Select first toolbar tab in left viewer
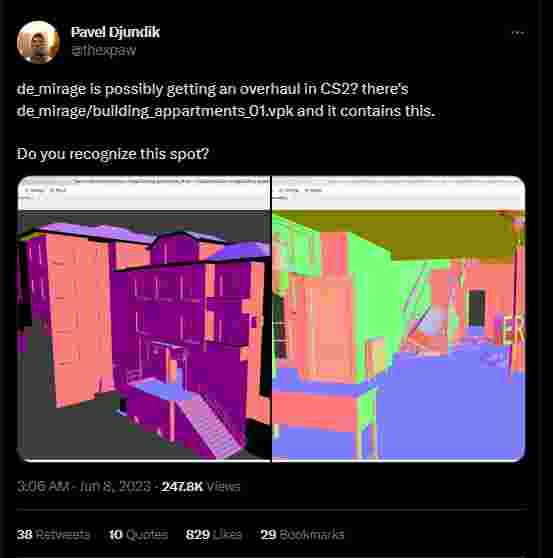 pyautogui.click(x=35, y=190)
